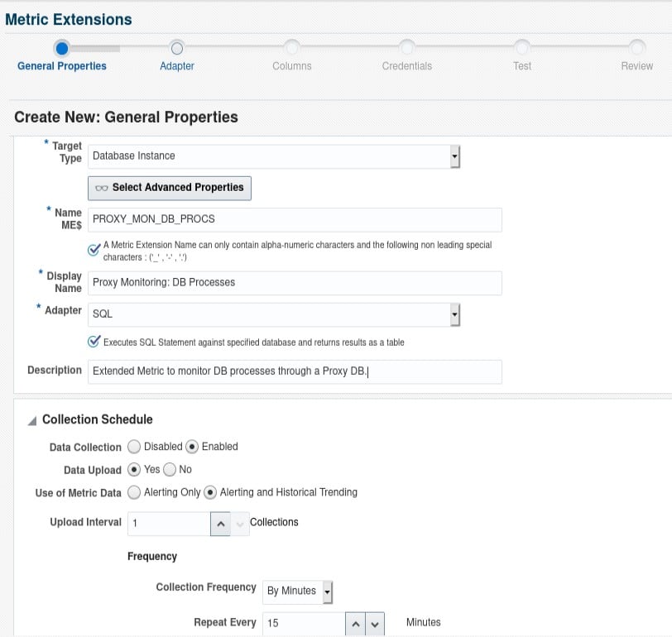Click the Credentials wizard step circle

point(407,48)
